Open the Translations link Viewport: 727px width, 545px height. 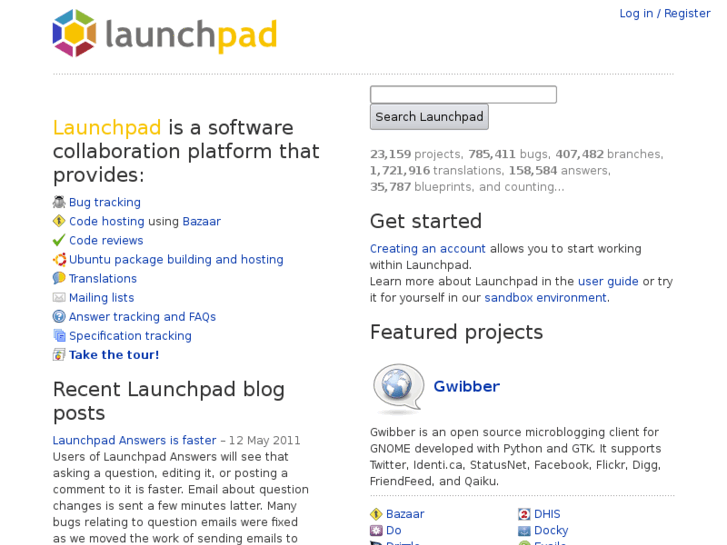point(103,278)
